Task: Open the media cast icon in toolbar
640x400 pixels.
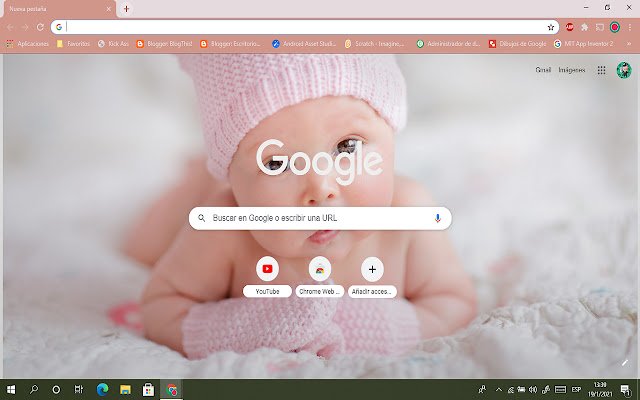Action: point(600,27)
